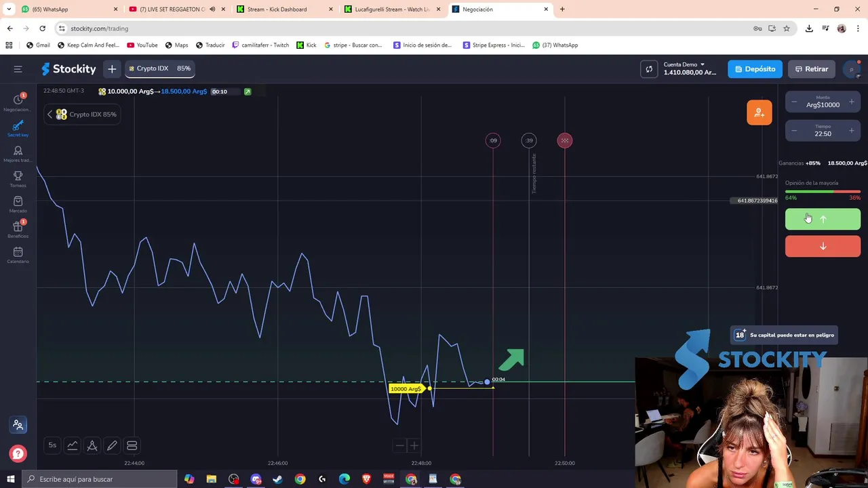Open Beneficios gift in the sidebar
The image size is (868, 488).
tap(18, 230)
